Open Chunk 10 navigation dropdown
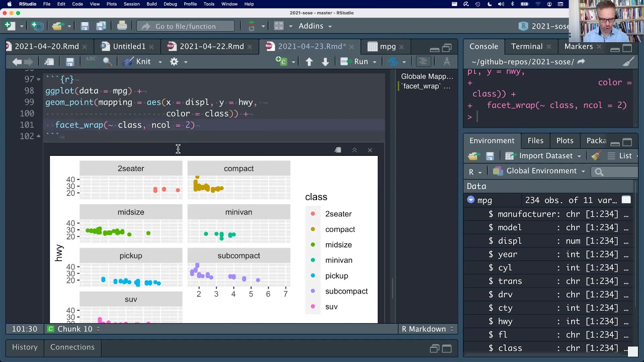The image size is (644, 362). pyautogui.click(x=73, y=329)
